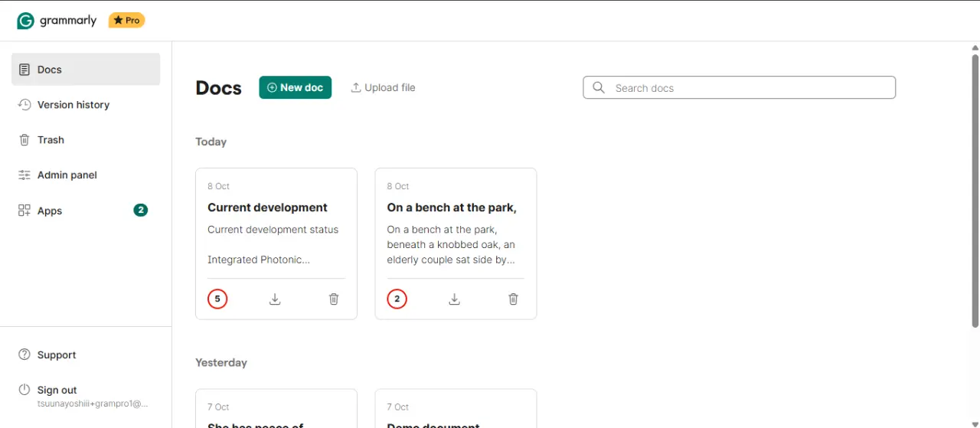
Task: Create a New doc
Action: (295, 87)
